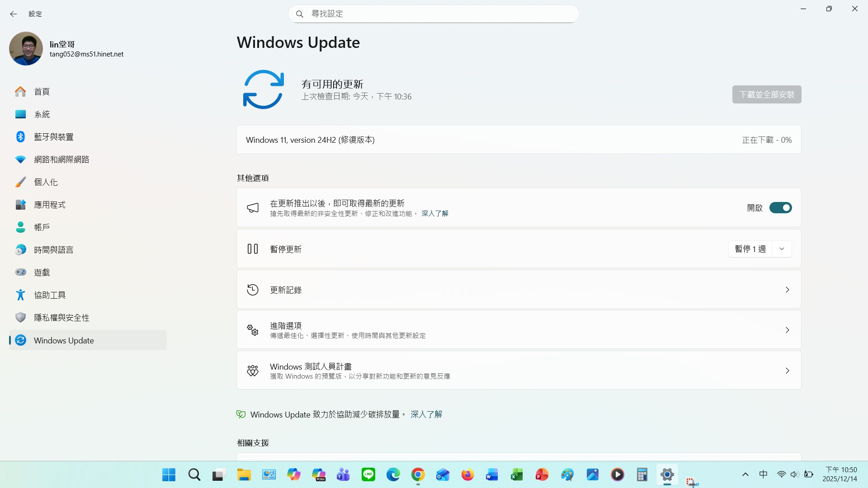Open File Explorer from the taskbar
Image resolution: width=868 pixels, height=488 pixels.
click(x=244, y=475)
